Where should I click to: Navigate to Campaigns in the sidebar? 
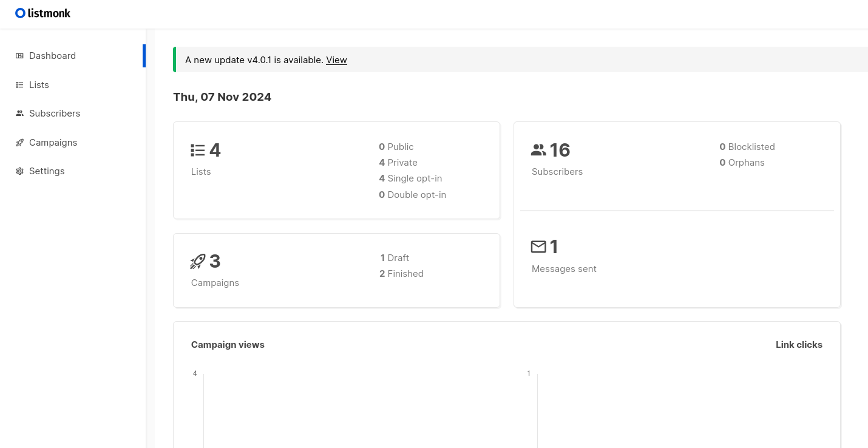point(73,143)
